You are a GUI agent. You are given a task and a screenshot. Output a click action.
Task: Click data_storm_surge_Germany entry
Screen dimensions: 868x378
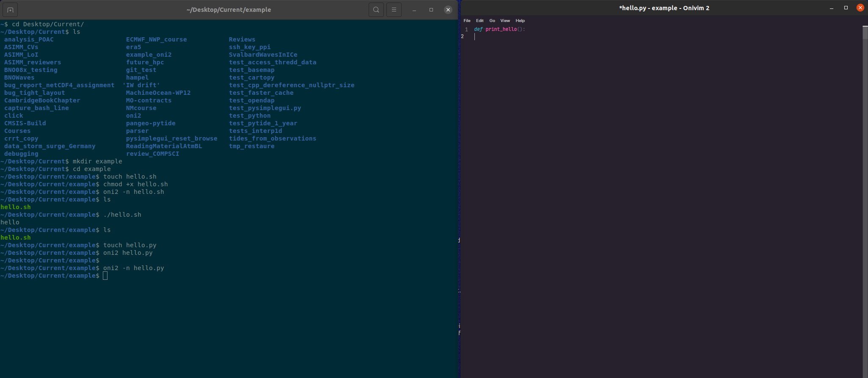(x=50, y=146)
